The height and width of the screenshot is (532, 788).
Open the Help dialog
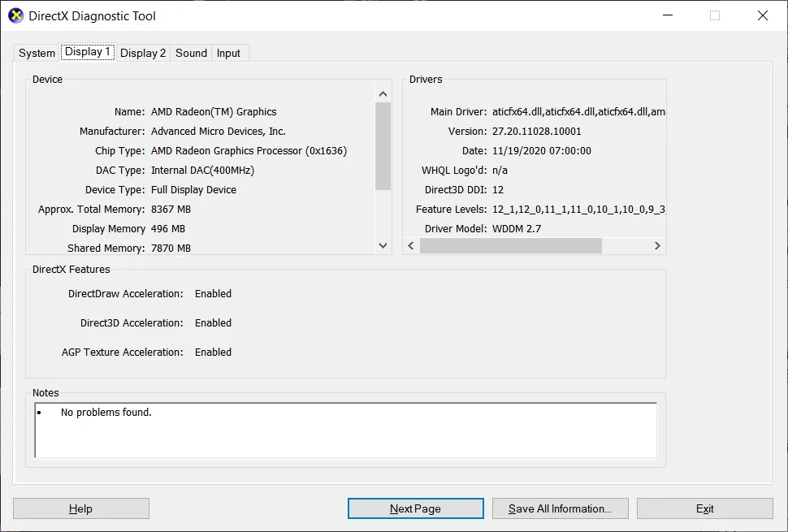80,508
